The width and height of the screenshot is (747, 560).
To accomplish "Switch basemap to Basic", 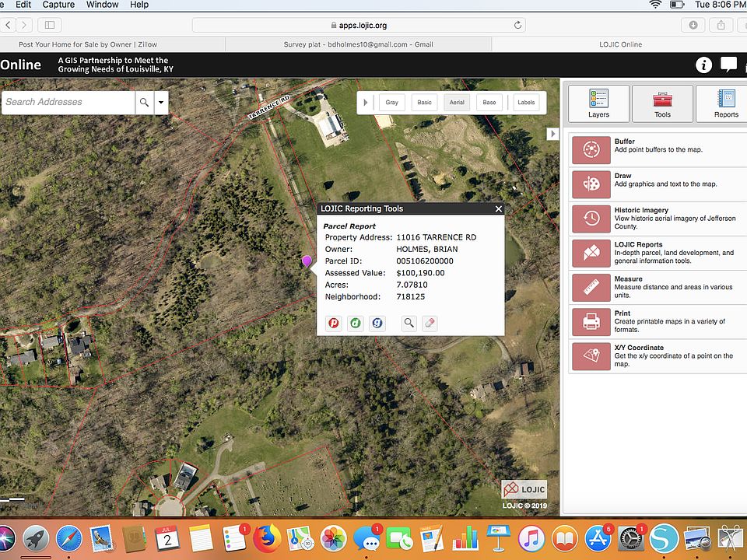I will tap(424, 103).
